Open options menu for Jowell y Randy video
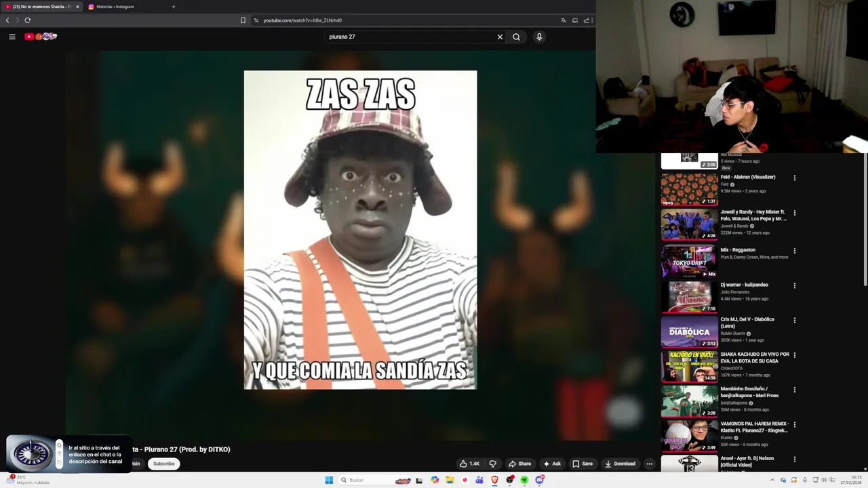Screen dimensions: 868x488 [795, 213]
